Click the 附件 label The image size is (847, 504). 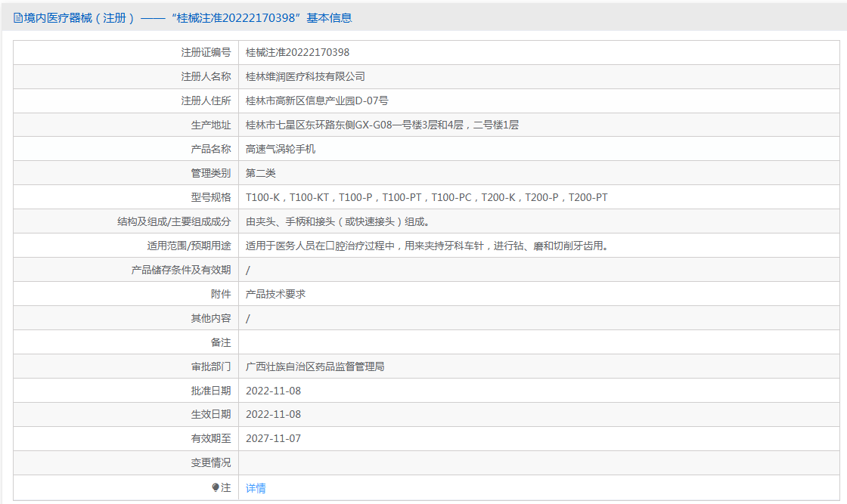coord(221,294)
